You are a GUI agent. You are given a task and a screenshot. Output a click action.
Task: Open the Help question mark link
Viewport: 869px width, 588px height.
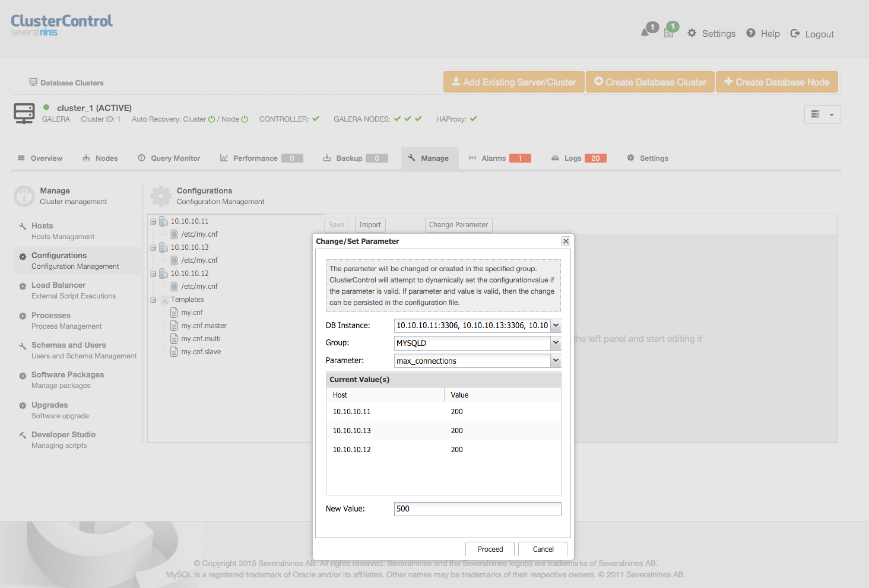tap(763, 34)
